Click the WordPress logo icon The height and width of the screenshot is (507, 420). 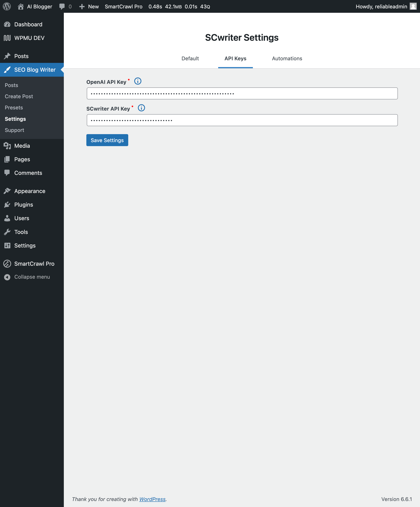point(7,7)
